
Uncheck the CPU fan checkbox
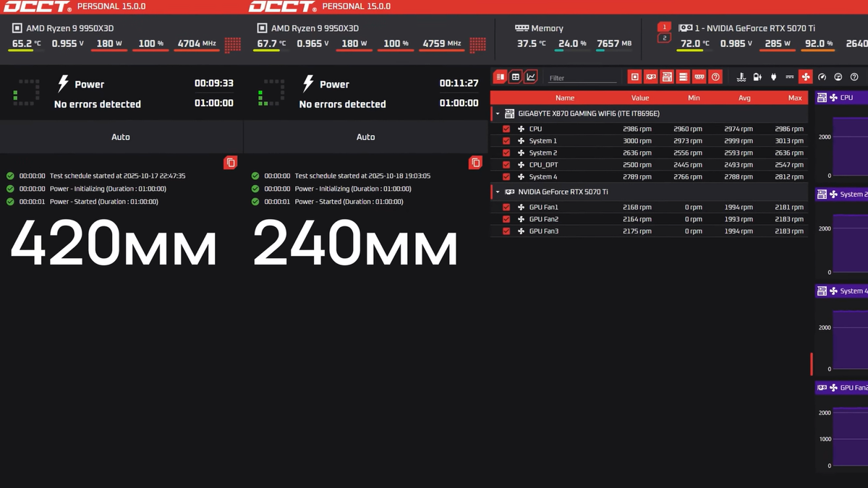pyautogui.click(x=506, y=129)
